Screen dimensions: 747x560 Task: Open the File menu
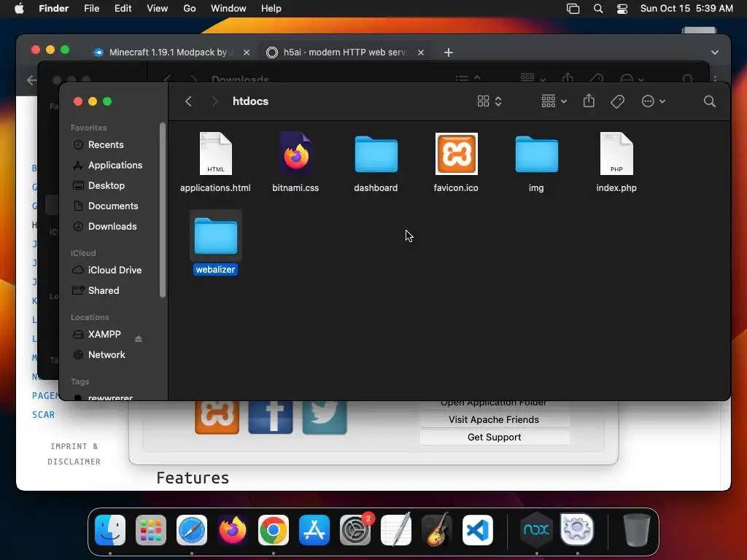pyautogui.click(x=91, y=8)
